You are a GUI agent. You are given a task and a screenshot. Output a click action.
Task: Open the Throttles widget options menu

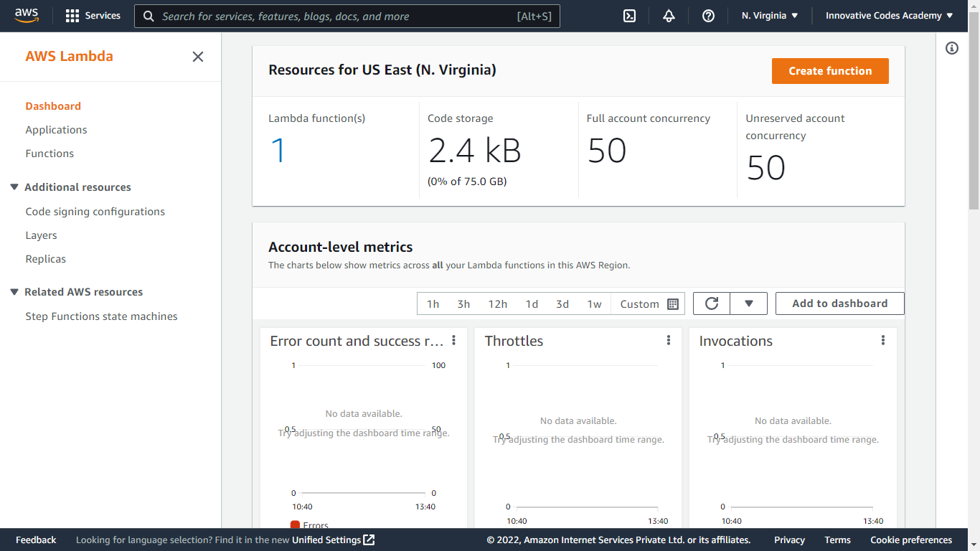[669, 341]
